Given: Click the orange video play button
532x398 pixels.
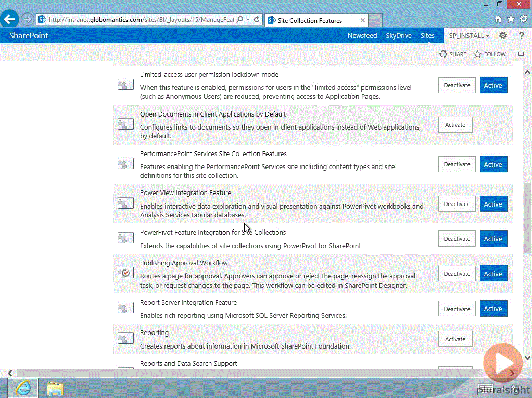Looking at the screenshot, I should [x=502, y=363].
